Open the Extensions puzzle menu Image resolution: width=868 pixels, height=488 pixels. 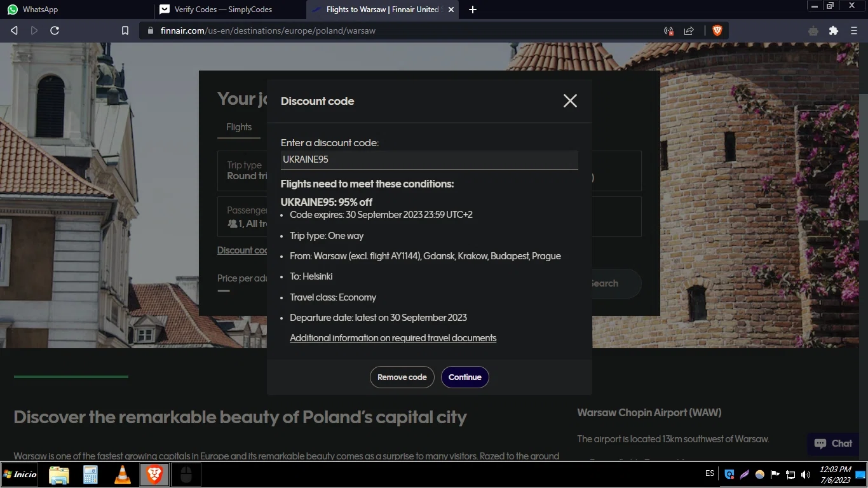834,30
